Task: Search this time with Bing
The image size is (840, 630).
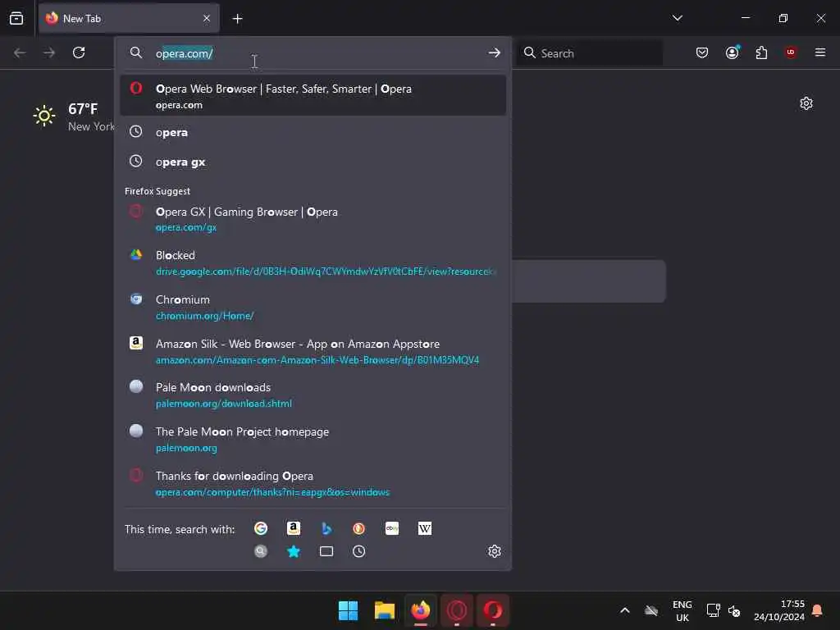Action: [326, 529]
